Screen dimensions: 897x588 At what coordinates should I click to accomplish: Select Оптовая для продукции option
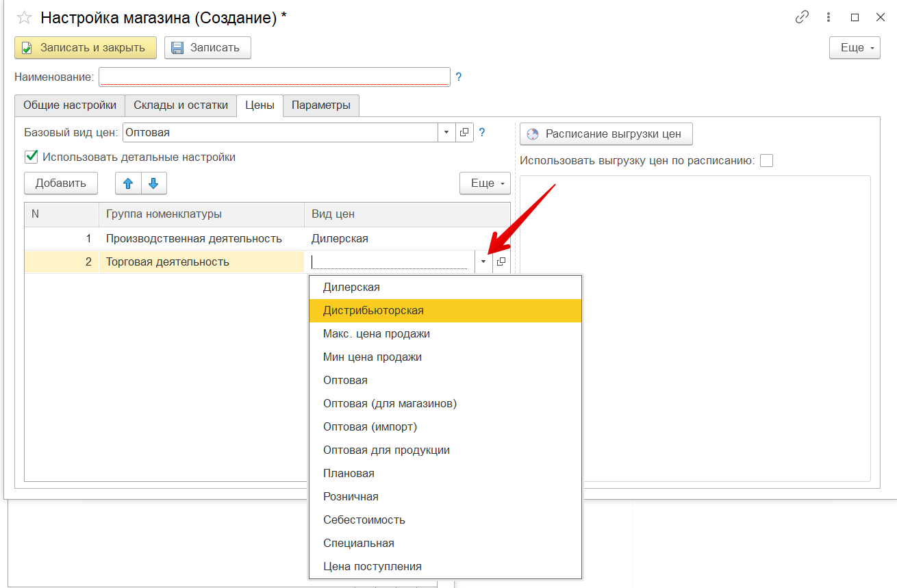coord(445,450)
